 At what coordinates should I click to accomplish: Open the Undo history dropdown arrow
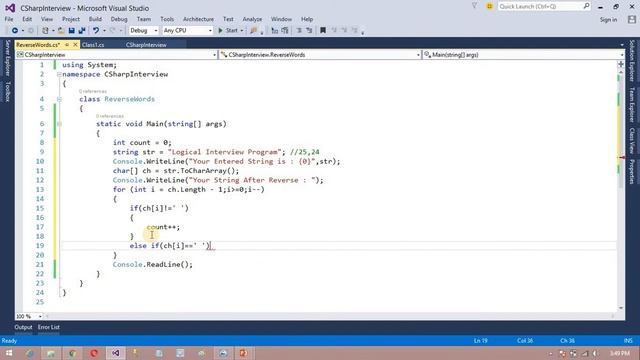[x=104, y=31]
